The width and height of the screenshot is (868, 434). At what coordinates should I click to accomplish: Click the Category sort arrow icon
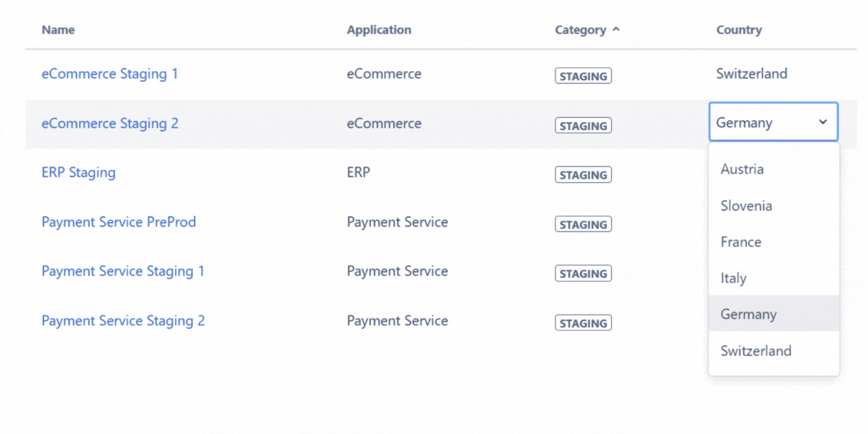click(616, 30)
